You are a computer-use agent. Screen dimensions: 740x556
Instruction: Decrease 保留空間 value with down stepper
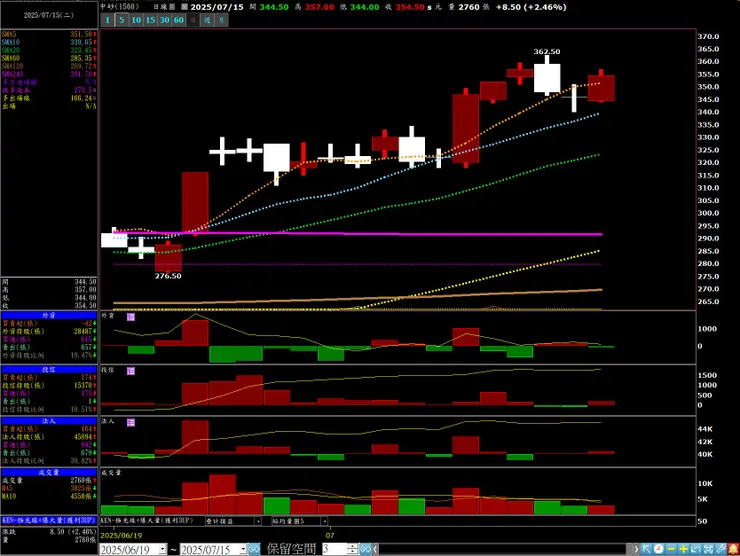(353, 552)
